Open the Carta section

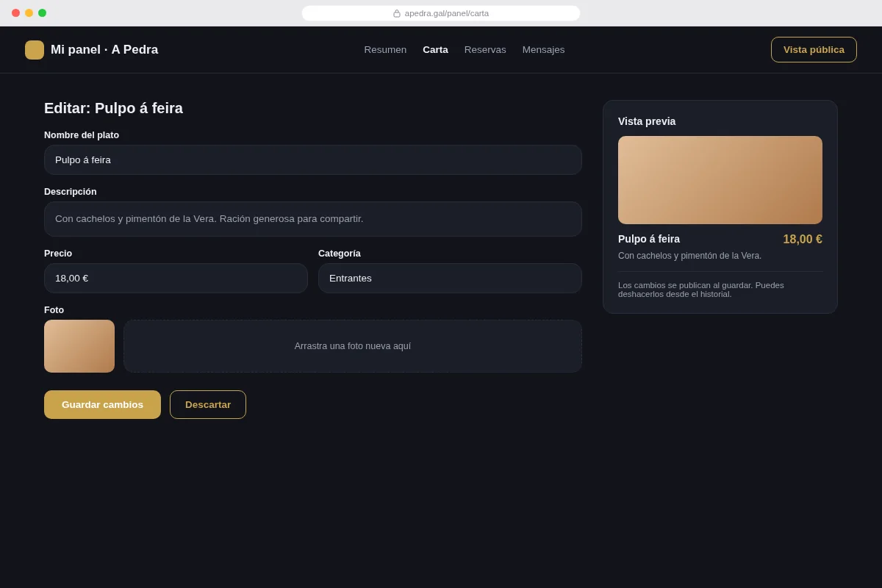coord(435,50)
